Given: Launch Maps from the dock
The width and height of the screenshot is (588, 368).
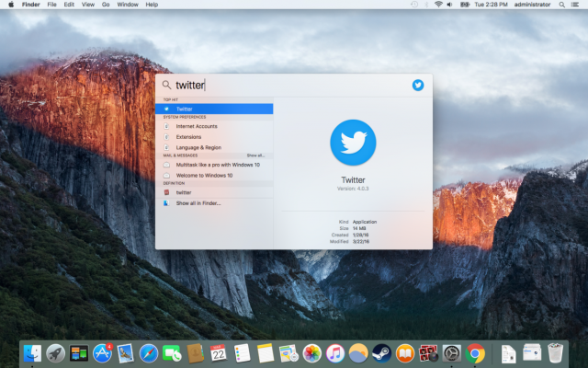Looking at the screenshot, I should (288, 353).
